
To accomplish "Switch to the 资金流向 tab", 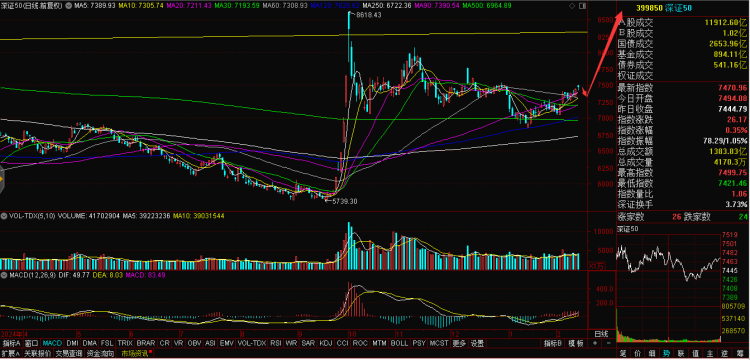I will pos(100,354).
